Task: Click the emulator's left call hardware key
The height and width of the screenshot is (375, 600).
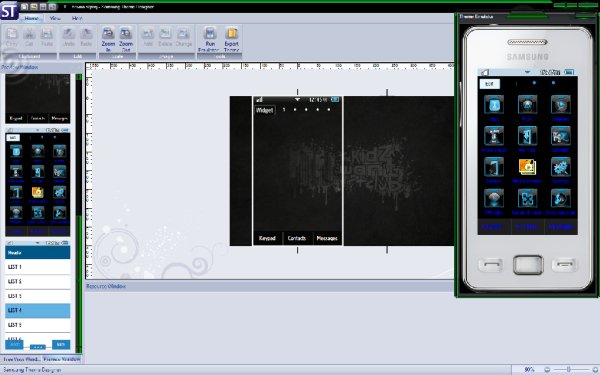Action: (x=491, y=264)
